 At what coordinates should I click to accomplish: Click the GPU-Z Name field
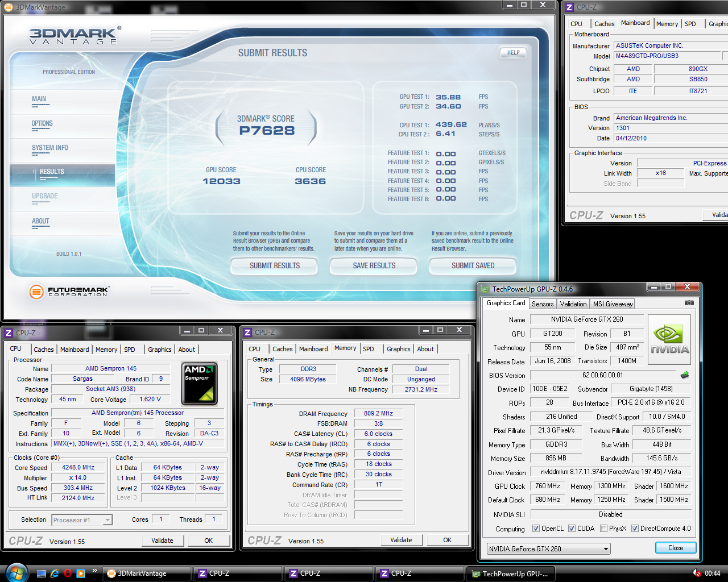coord(586,319)
